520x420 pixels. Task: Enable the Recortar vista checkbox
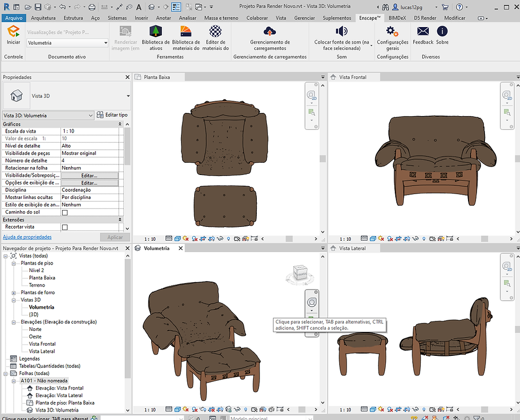click(x=65, y=227)
